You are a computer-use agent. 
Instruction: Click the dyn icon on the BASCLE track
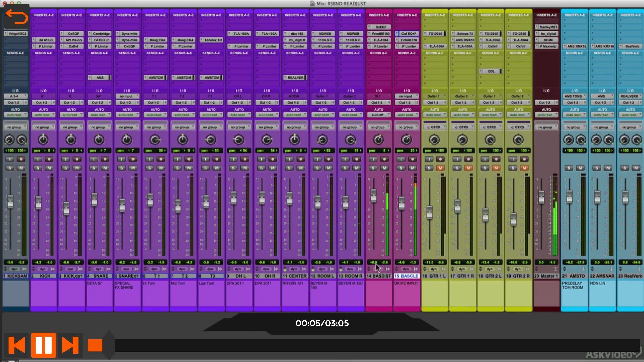406,269
